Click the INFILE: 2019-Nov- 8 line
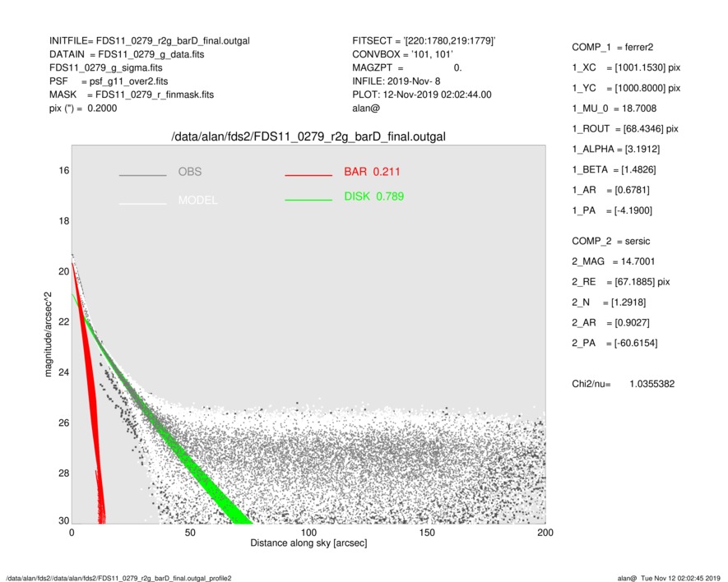This screenshot has width=728, height=582. point(396,81)
